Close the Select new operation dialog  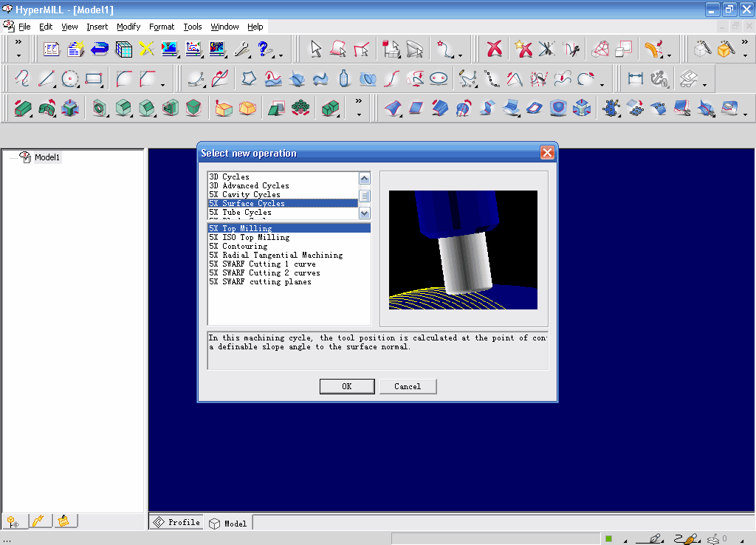(x=547, y=153)
